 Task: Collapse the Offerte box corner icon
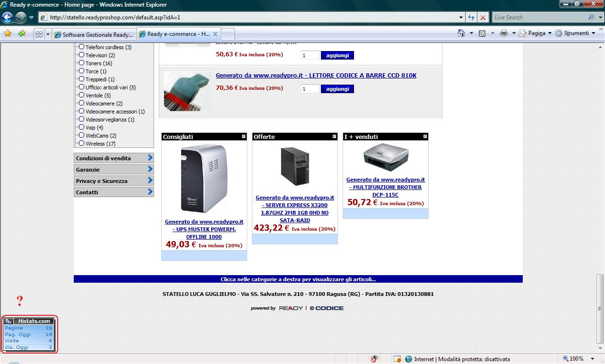(335, 136)
